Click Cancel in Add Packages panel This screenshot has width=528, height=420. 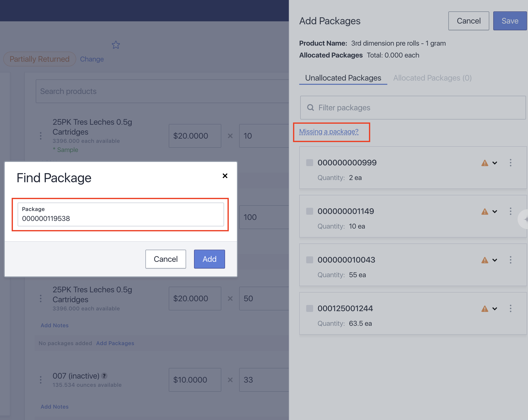[x=468, y=21]
